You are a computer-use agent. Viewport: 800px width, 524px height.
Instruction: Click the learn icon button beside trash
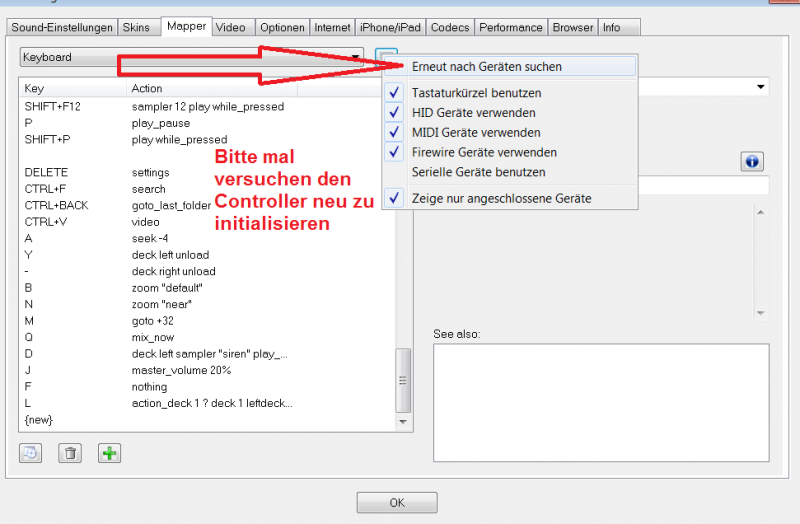pyautogui.click(x=31, y=453)
